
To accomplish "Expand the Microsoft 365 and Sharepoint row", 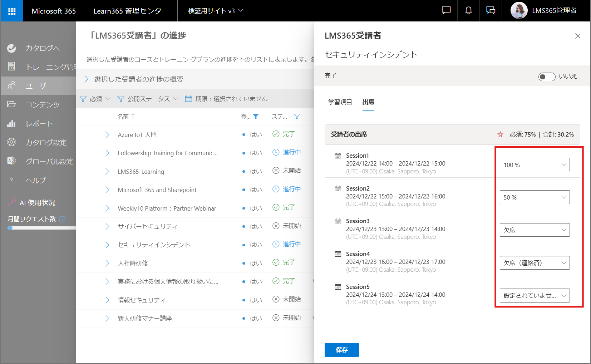I will 107,190.
